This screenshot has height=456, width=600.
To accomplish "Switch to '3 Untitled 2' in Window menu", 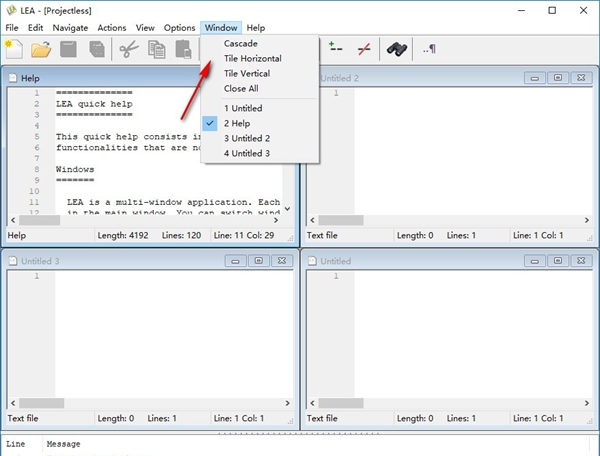I will point(260,138).
